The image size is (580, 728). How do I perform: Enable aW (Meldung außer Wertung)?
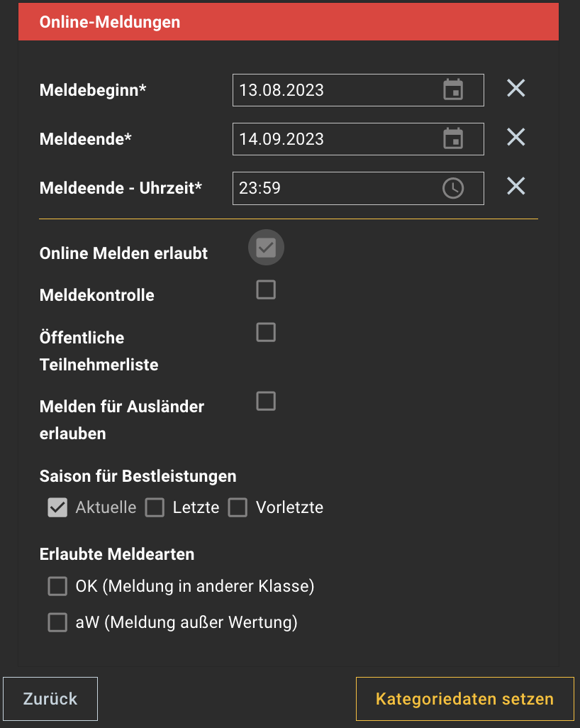tap(57, 623)
